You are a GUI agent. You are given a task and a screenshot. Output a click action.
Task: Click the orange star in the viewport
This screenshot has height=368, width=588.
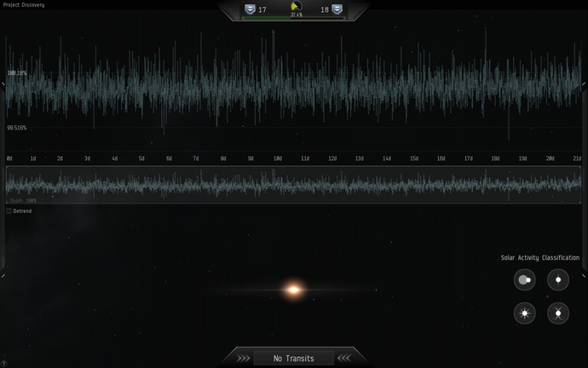click(294, 290)
